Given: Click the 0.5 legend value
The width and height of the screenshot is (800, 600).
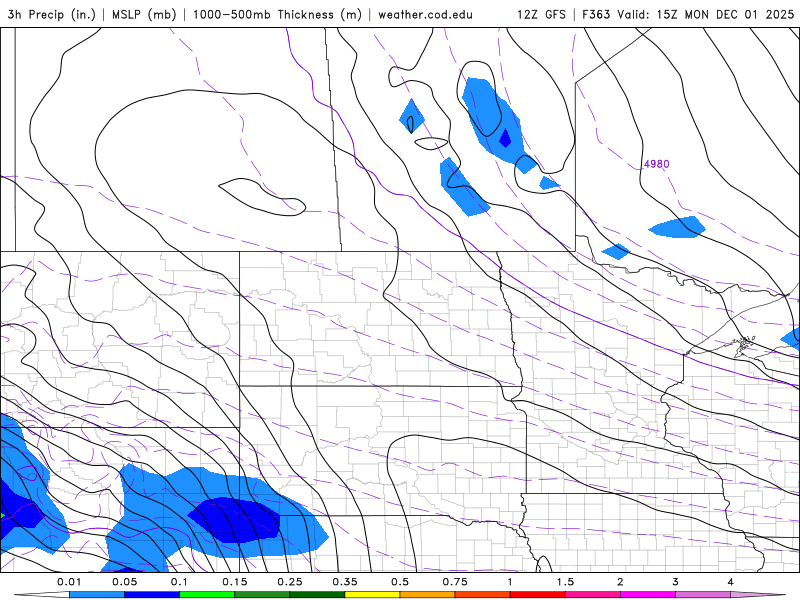Looking at the screenshot, I should tap(400, 582).
